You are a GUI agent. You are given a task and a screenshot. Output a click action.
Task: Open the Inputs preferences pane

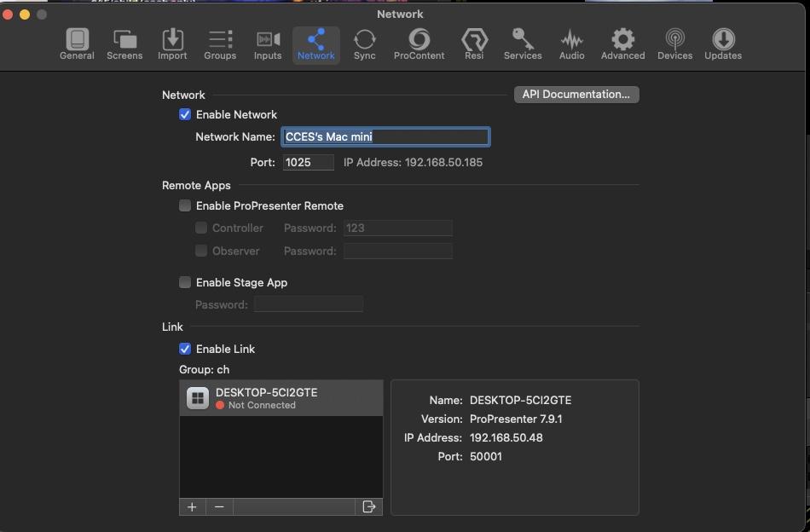coord(268,44)
